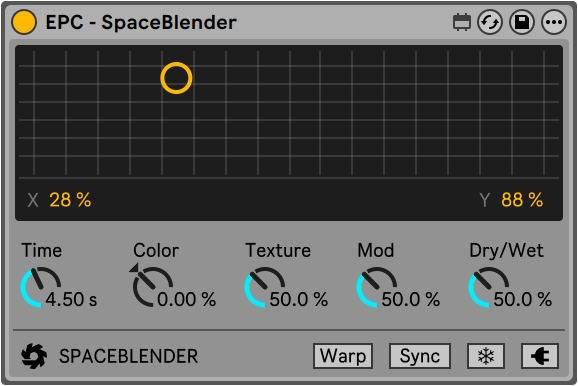Click the Color knob dial
Screen dimensions: 578x386
(153, 287)
